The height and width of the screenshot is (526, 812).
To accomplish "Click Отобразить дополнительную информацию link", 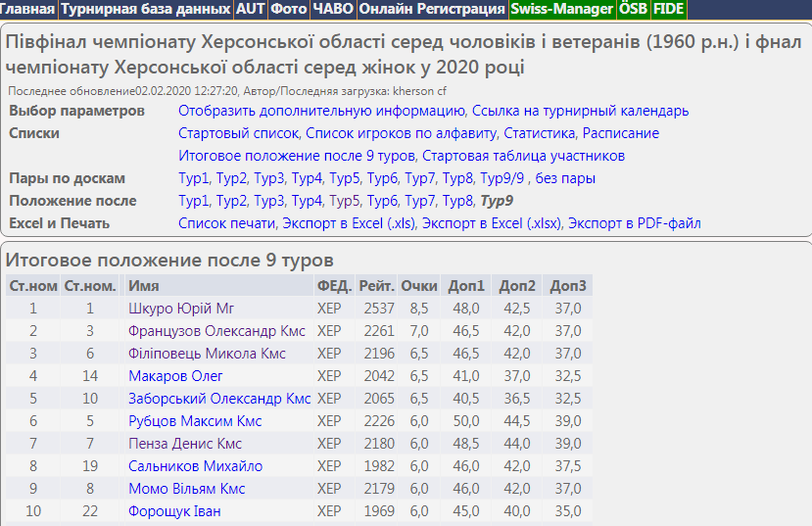I will pyautogui.click(x=322, y=111).
